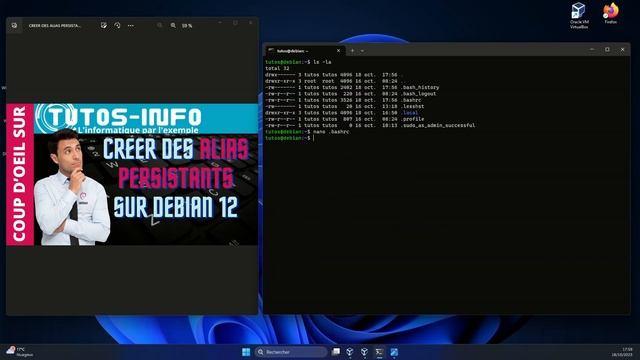The image size is (640, 360).
Task: Click the terminal tab's shell icon
Action: 271,50
